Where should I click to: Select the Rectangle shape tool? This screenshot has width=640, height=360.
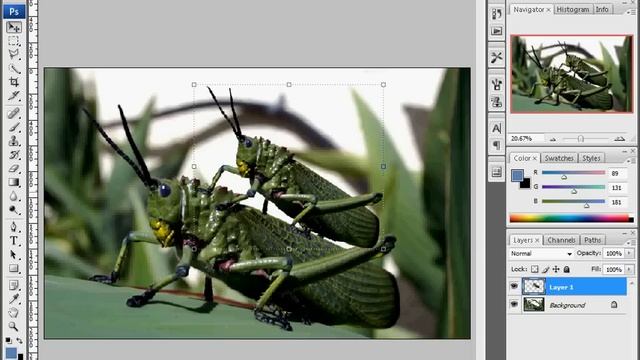coord(13,268)
